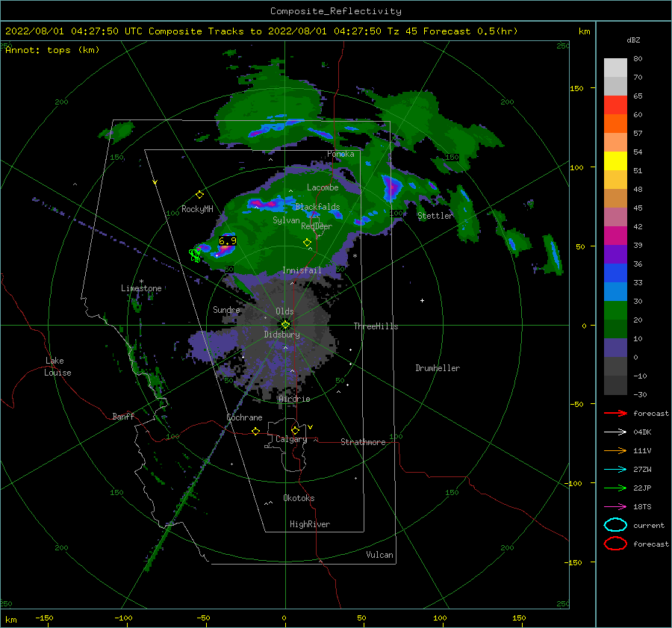Click the Calgary city label
The width and height of the screenshot is (672, 628).
(x=291, y=439)
